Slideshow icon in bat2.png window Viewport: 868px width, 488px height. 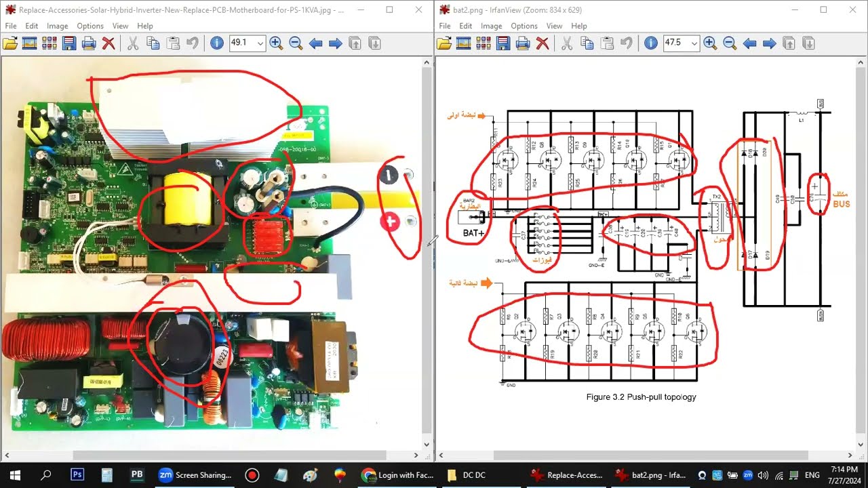pyautogui.click(x=464, y=43)
